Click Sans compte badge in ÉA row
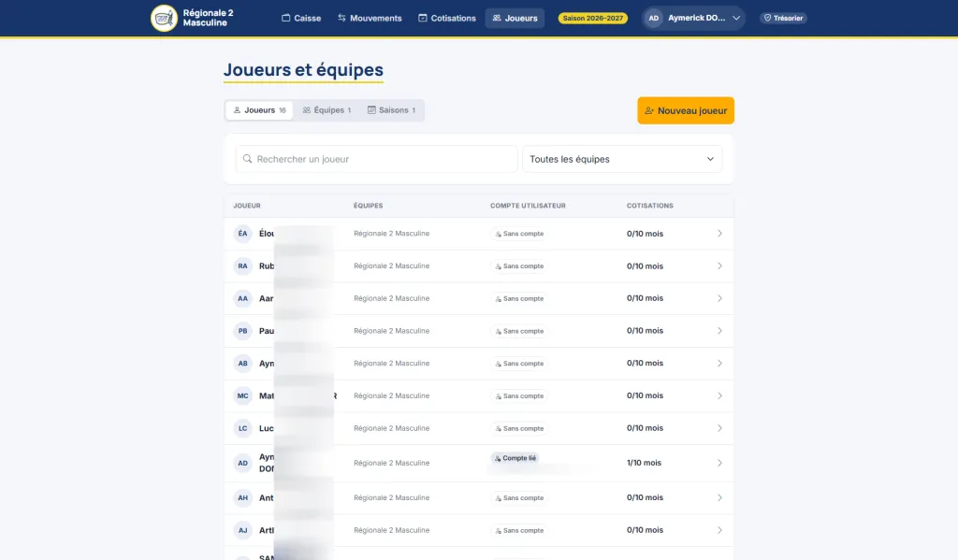This screenshot has width=958, height=560. point(518,234)
